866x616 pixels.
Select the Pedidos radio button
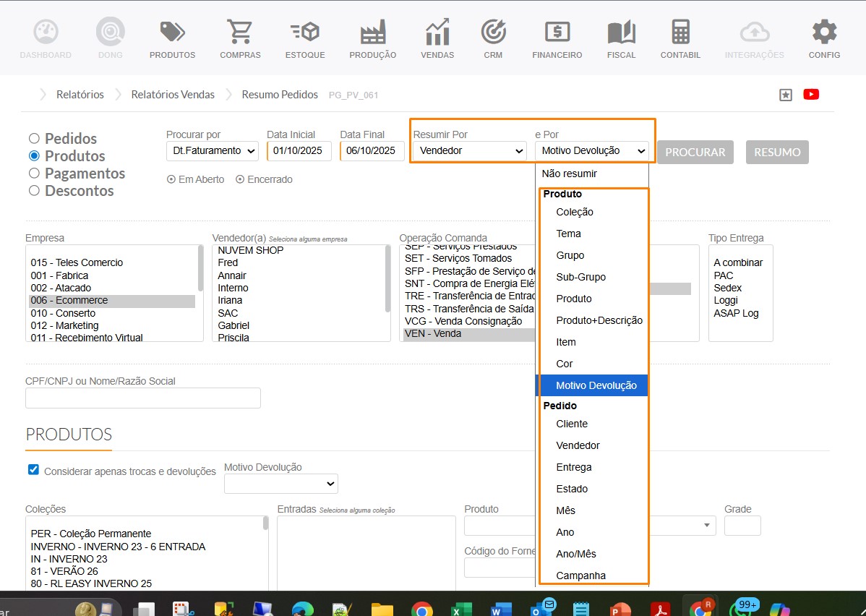click(34, 138)
